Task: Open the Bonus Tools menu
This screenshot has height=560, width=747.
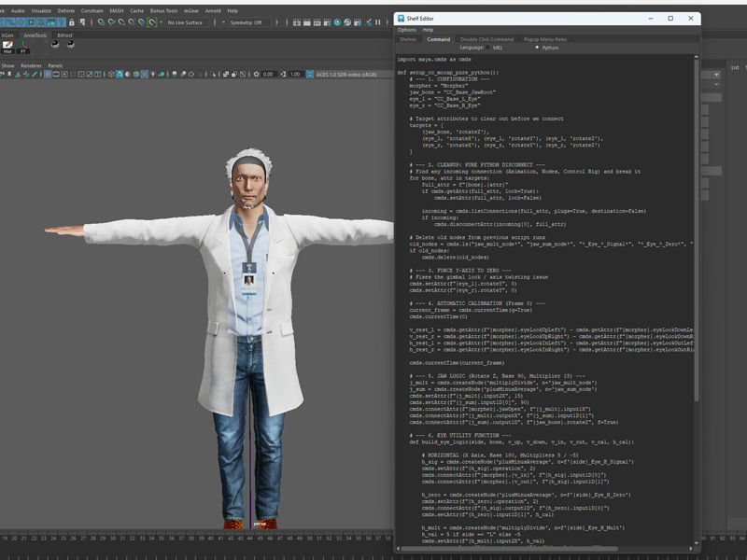Action: pos(164,10)
